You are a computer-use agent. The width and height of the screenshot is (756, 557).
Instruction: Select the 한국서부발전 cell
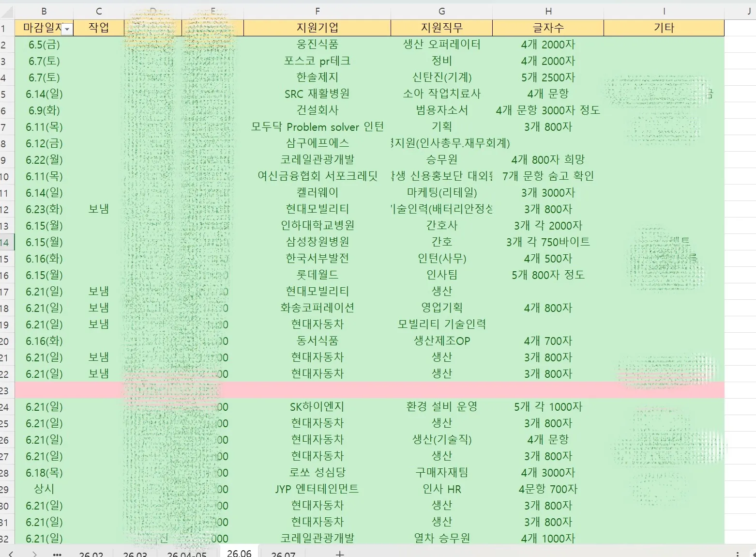(x=317, y=259)
